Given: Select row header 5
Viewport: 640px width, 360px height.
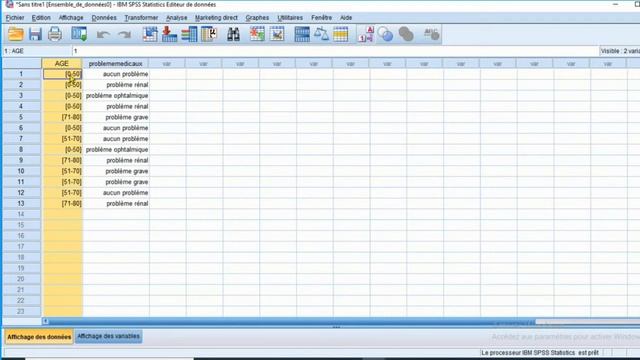Looking at the screenshot, I should click(21, 117).
